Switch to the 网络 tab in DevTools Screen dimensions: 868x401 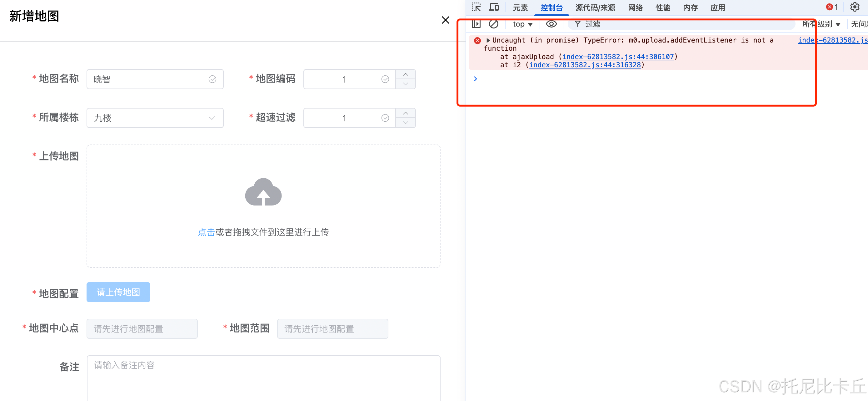click(x=636, y=8)
